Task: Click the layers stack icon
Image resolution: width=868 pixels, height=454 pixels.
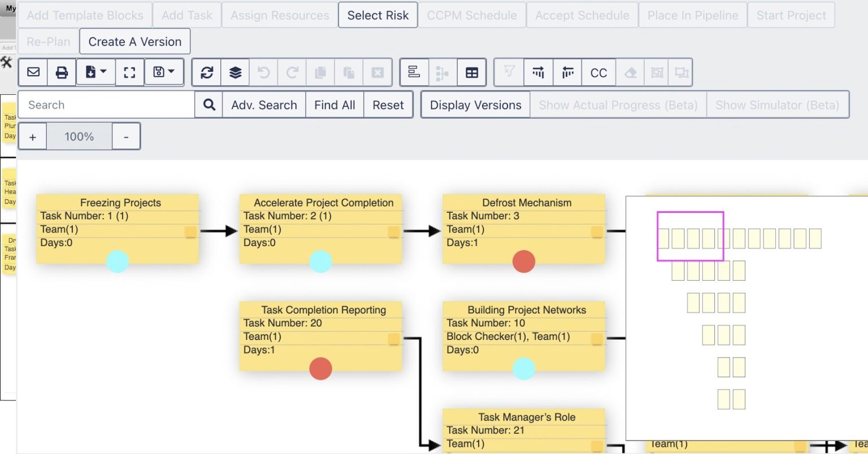Action: pos(235,72)
